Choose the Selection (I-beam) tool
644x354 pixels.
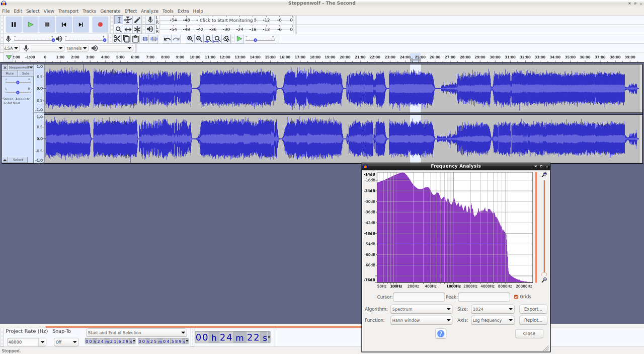point(119,20)
